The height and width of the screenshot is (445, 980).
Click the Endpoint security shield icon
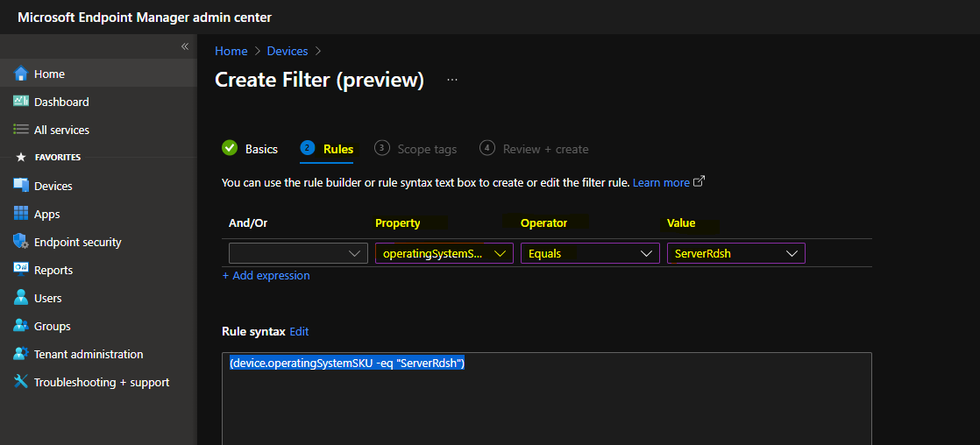[x=21, y=242]
